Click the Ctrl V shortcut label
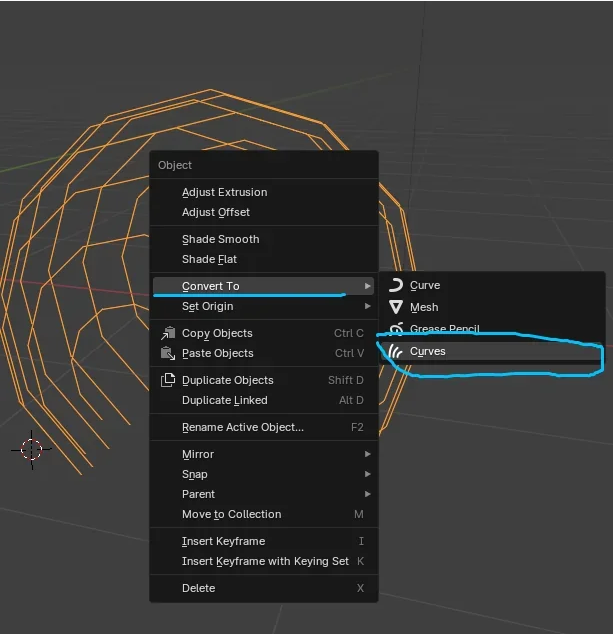Screen dimensions: 613x634 tap(349, 353)
